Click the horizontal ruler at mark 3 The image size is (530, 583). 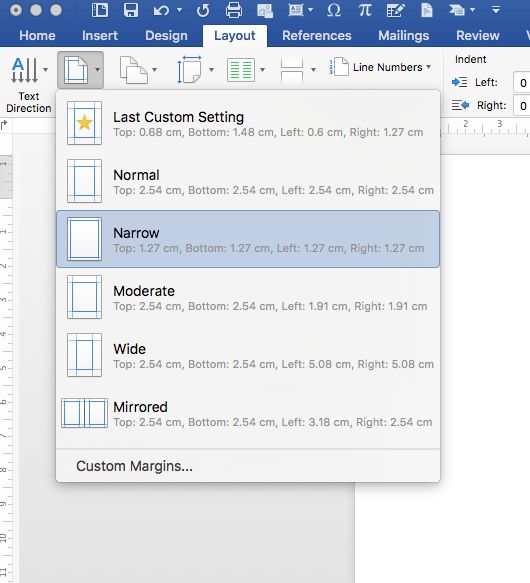point(500,124)
